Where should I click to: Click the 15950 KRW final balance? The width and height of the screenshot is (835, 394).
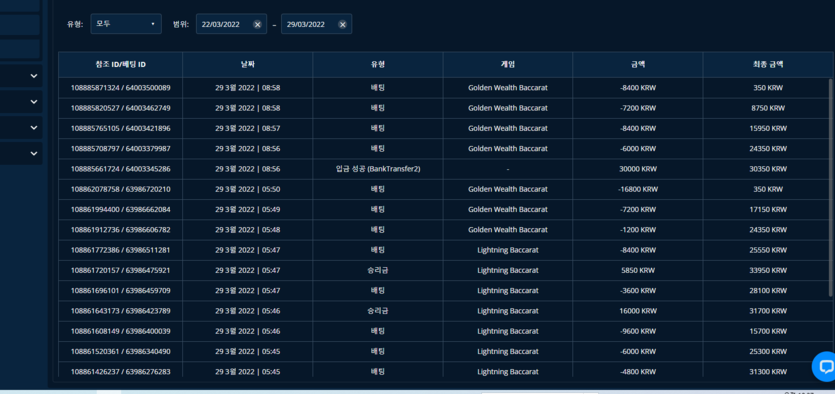pyautogui.click(x=768, y=128)
